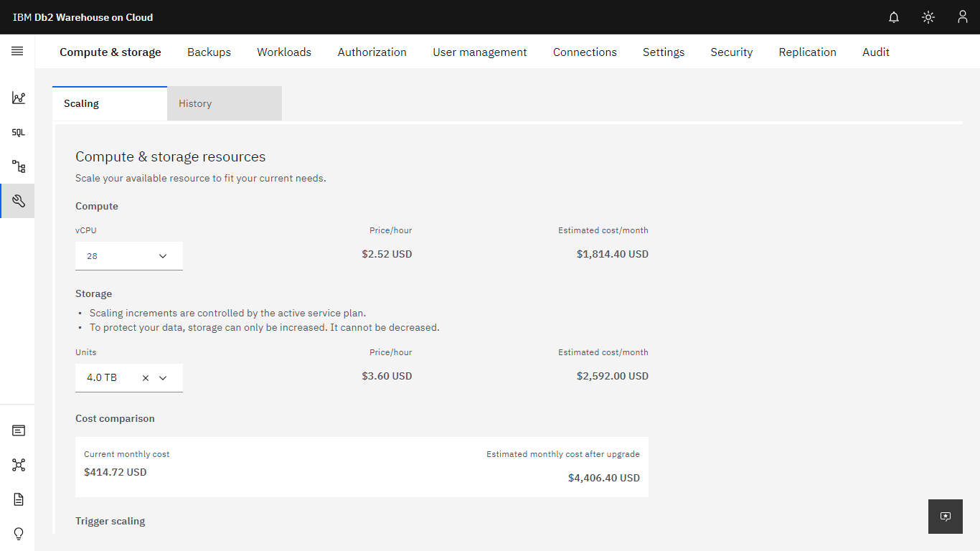980x551 pixels.
Task: Open the Backups tab
Action: [x=209, y=52]
